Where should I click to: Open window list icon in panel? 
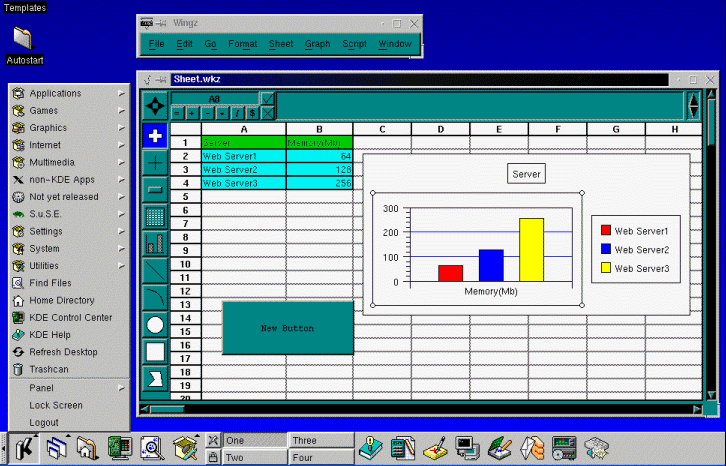57,448
